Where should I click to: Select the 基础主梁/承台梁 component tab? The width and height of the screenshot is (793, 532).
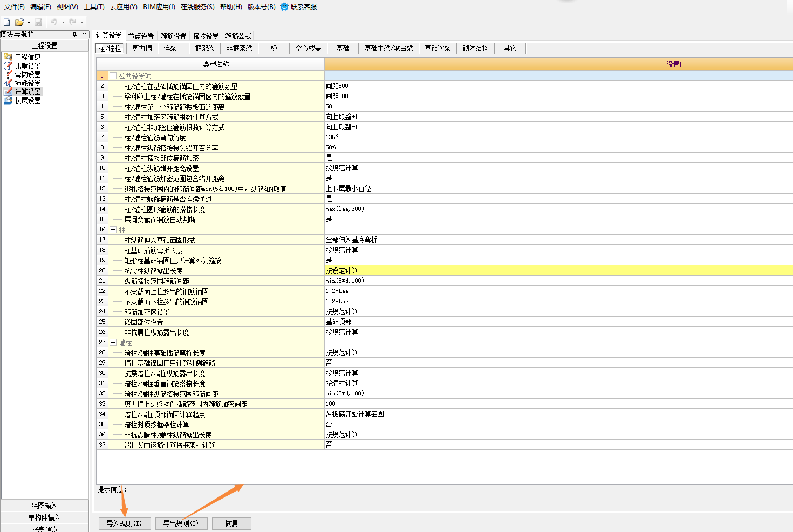tap(388, 48)
